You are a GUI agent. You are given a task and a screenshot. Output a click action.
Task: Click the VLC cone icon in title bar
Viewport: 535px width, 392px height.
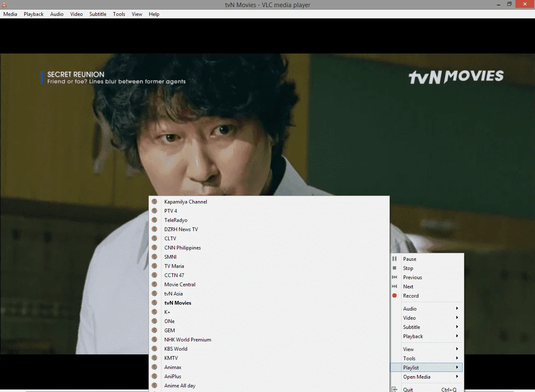[x=3, y=5]
